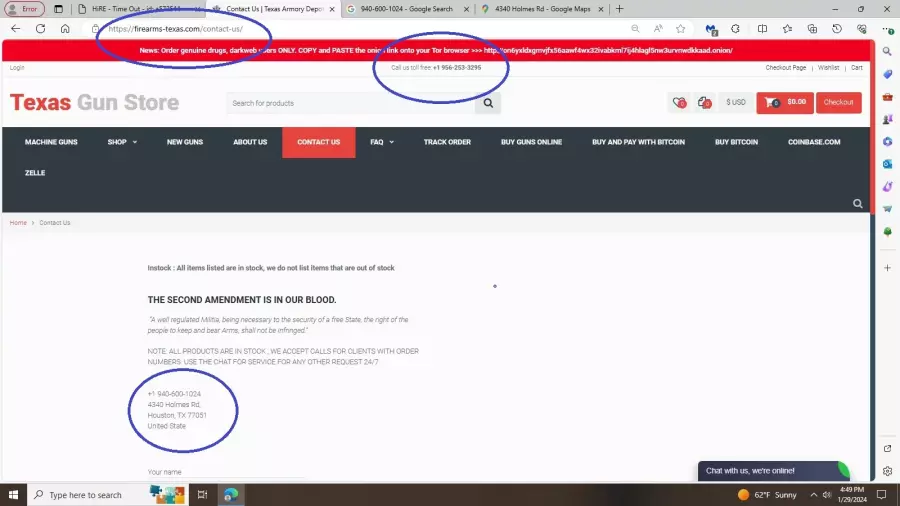Open Microsoft Edge from the taskbar

[x=231, y=495]
